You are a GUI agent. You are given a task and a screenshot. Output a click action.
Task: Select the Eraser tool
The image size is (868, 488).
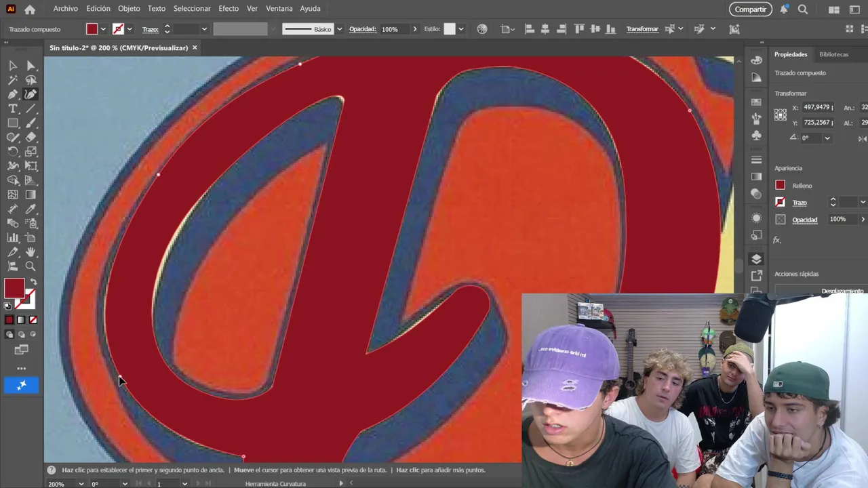(x=31, y=137)
